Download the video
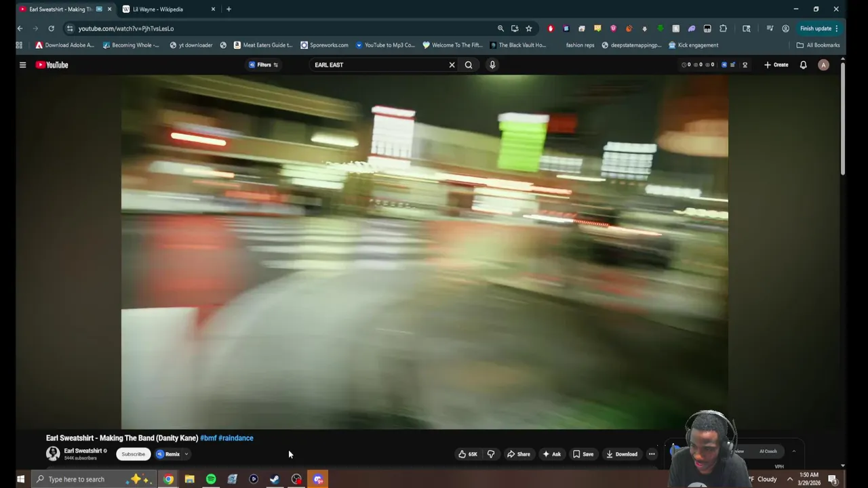This screenshot has height=488, width=868. click(622, 454)
